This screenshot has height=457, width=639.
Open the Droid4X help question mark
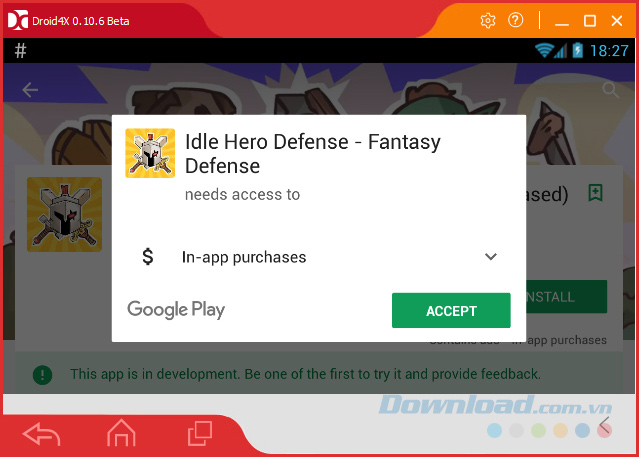[516, 20]
